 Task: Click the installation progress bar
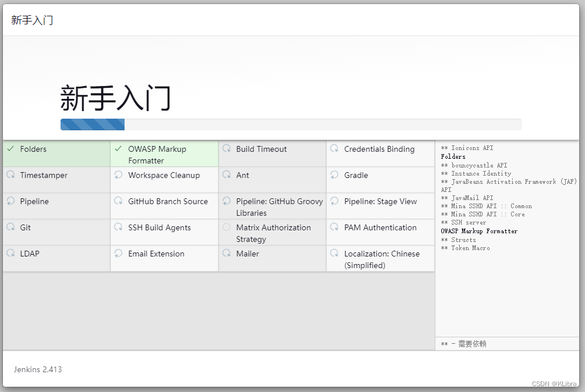tap(290, 124)
